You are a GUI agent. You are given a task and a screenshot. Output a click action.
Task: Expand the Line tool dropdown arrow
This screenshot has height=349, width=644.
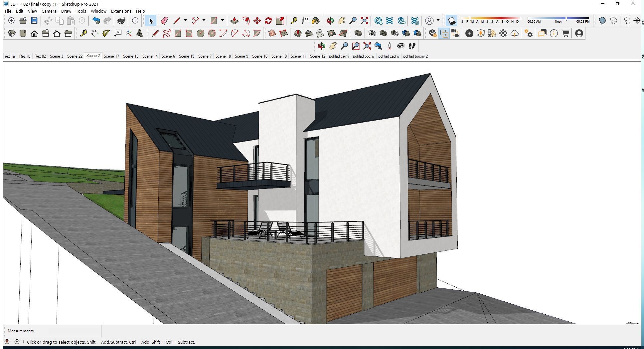(185, 20)
